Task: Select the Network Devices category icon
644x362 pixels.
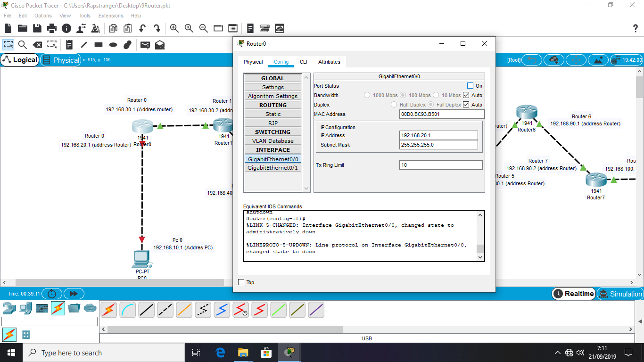Action: 9,308
